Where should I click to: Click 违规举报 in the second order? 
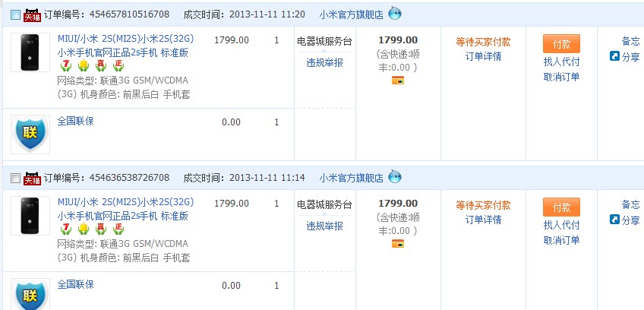point(324,226)
